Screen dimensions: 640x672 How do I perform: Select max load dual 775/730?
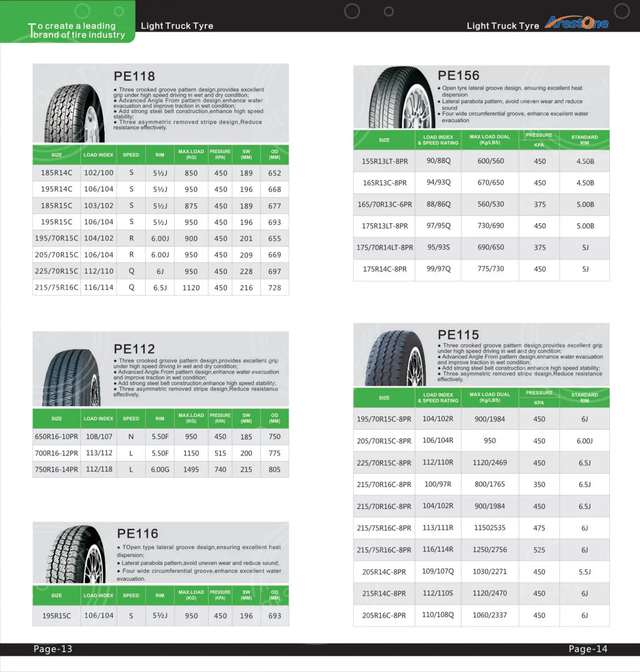point(490,268)
